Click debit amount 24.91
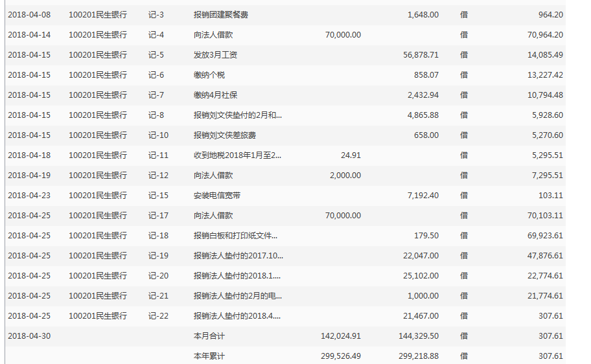Image resolution: width=591 pixels, height=364 pixels. point(350,155)
